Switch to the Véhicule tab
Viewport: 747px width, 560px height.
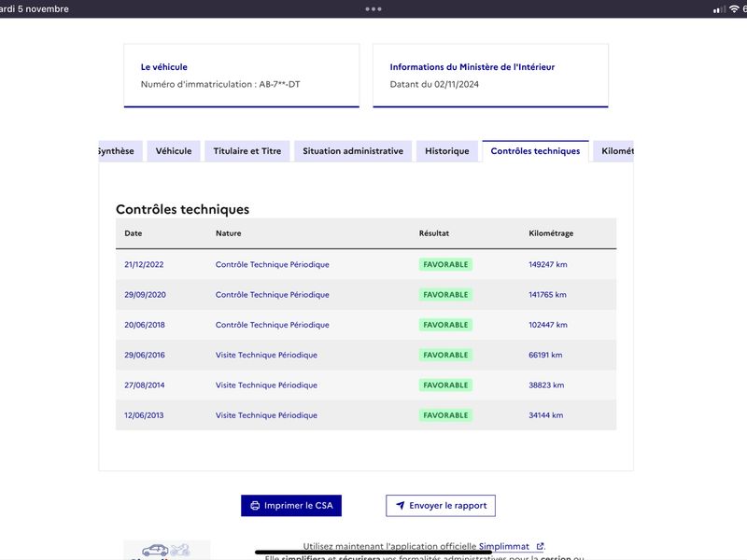[174, 151]
